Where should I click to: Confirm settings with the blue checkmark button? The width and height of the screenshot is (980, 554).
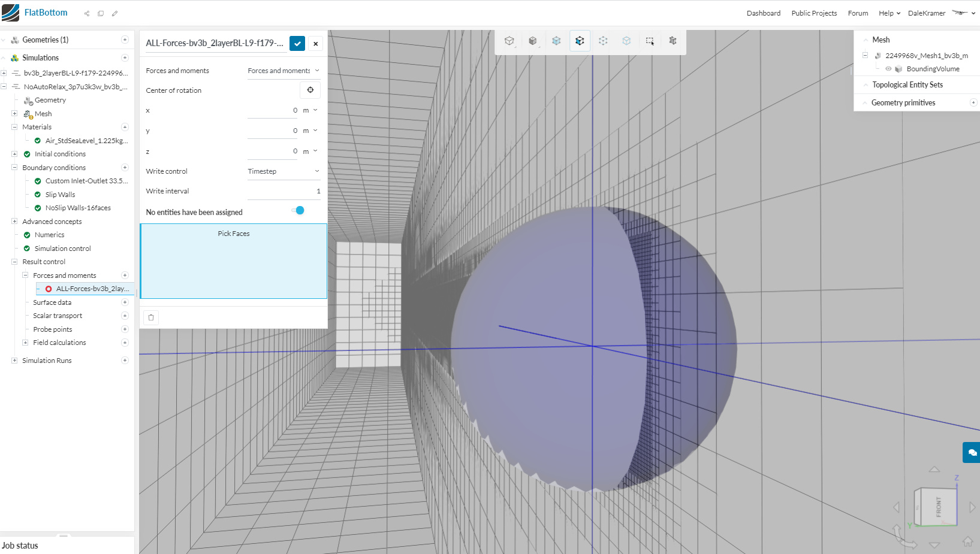click(297, 43)
